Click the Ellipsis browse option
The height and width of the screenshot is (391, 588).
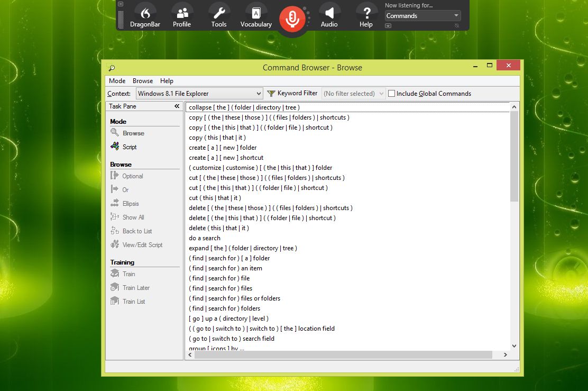coord(125,203)
